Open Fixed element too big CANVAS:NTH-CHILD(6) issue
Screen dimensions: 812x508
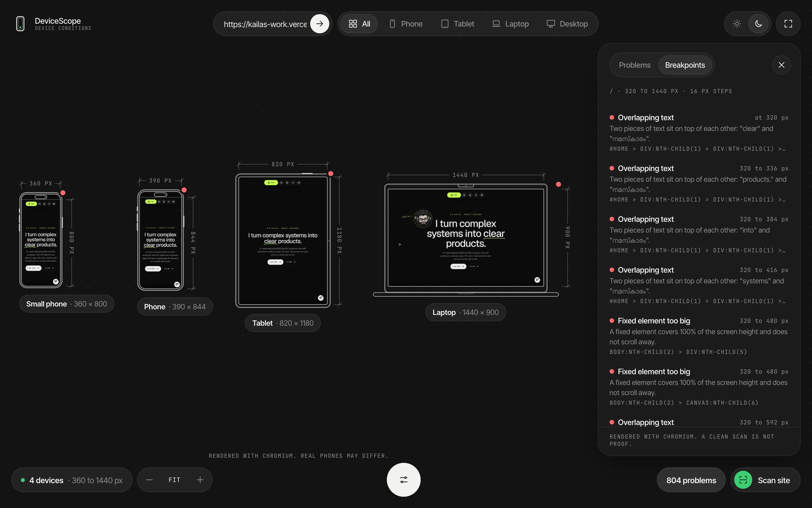click(699, 387)
